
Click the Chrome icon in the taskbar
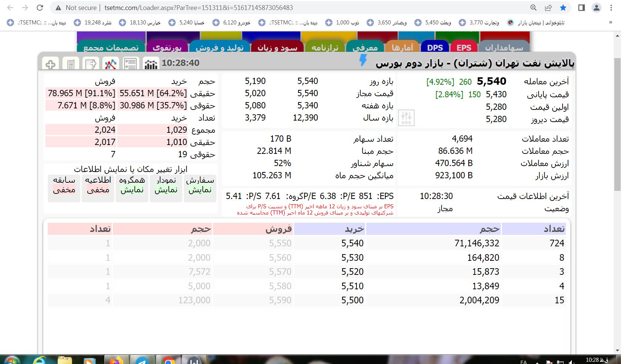[x=168, y=360]
